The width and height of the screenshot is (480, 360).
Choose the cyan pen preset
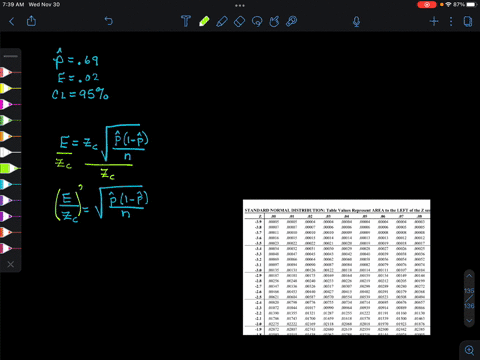(x=10, y=184)
